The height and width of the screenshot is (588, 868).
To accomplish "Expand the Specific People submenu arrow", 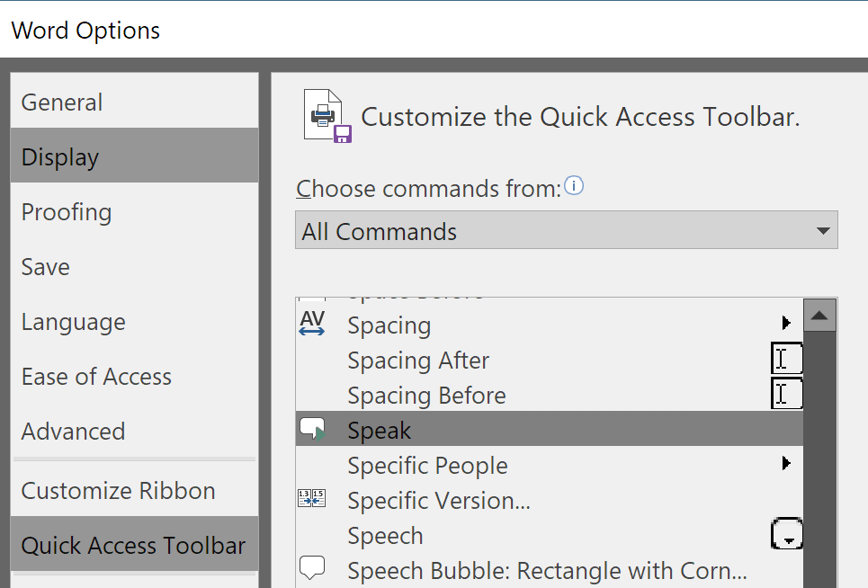I will 786,464.
